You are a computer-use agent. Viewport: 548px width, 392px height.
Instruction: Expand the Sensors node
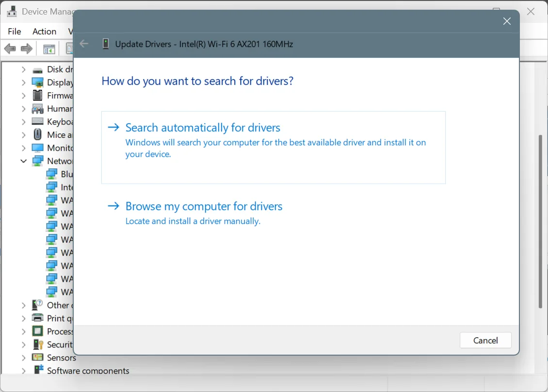[x=23, y=358]
